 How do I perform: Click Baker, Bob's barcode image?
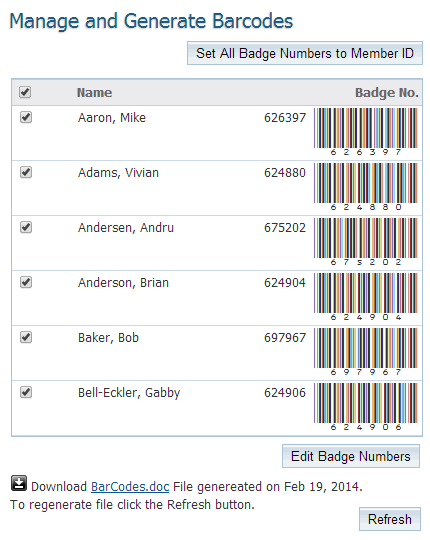366,352
